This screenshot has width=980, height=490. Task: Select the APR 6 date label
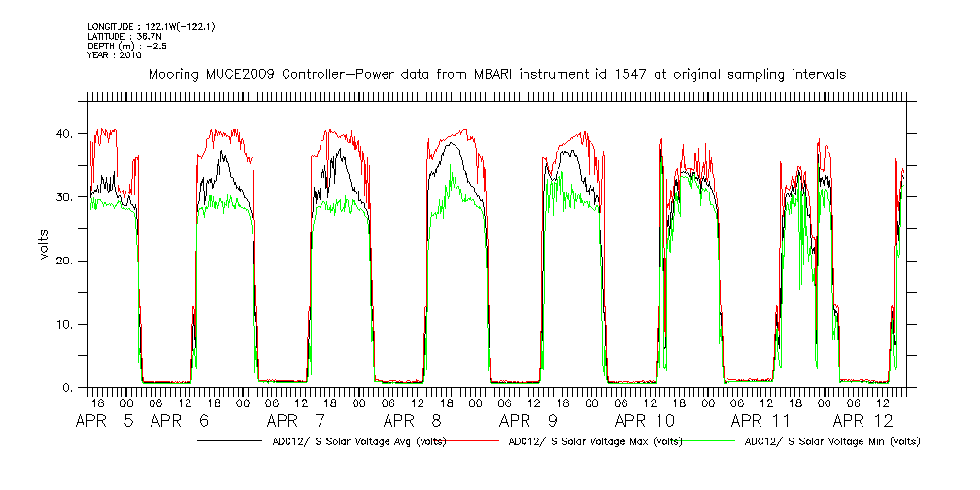tap(181, 422)
